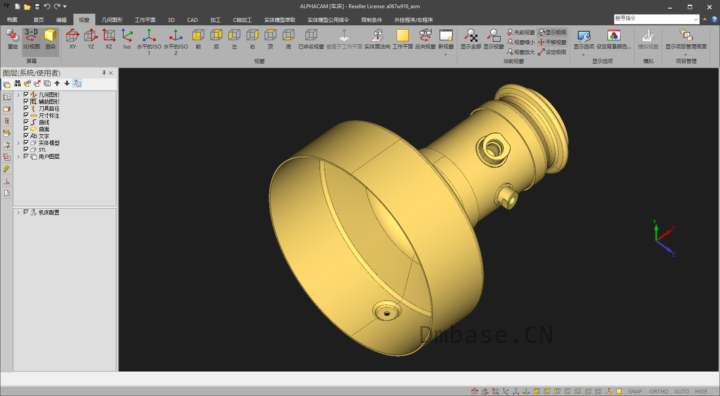The width and height of the screenshot is (720, 396).
Task: Switch to the XY view
Action: click(x=73, y=39)
